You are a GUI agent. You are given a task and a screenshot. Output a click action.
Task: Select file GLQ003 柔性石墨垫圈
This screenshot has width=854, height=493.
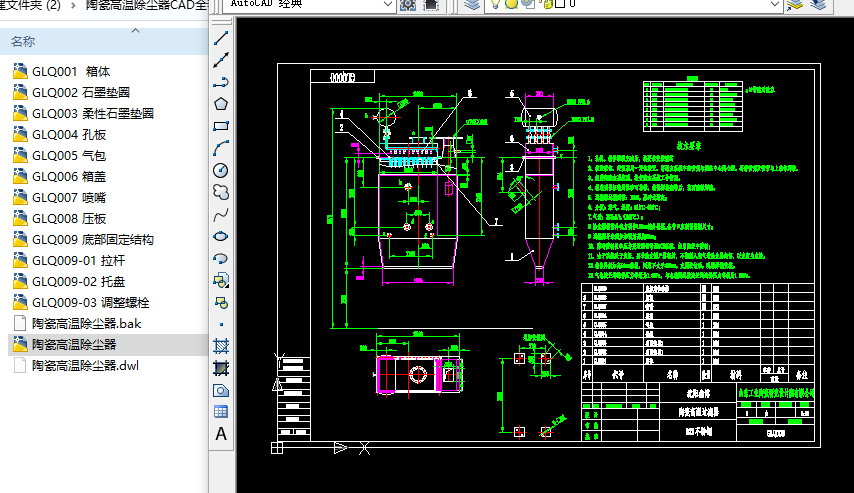pos(93,114)
